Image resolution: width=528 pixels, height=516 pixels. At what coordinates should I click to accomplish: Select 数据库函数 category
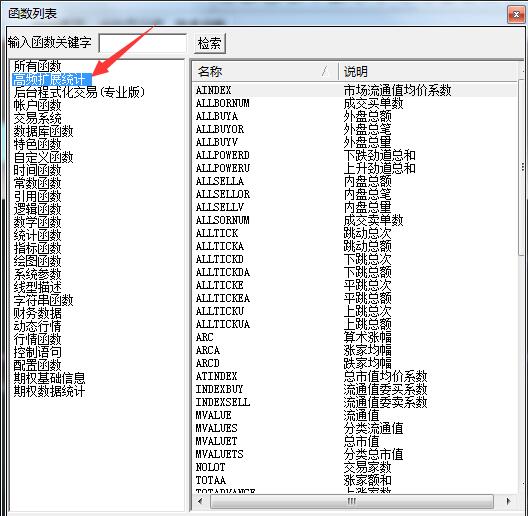pos(43,131)
